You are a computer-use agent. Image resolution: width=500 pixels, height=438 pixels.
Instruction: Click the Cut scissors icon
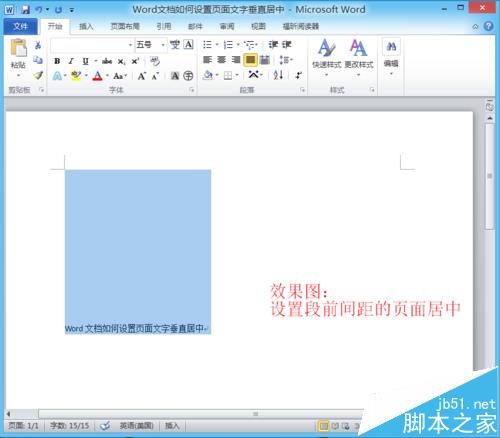(x=38, y=45)
